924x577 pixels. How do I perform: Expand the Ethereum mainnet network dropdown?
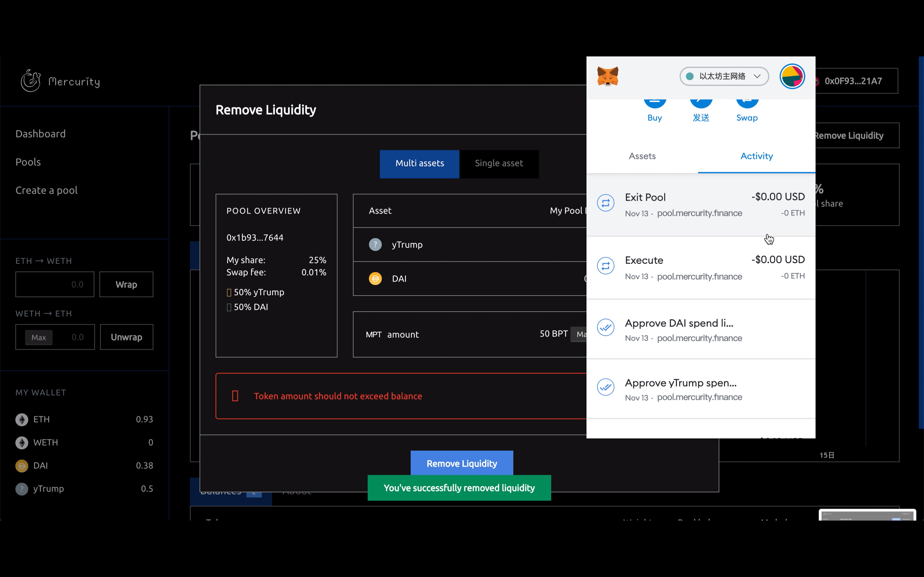724,76
